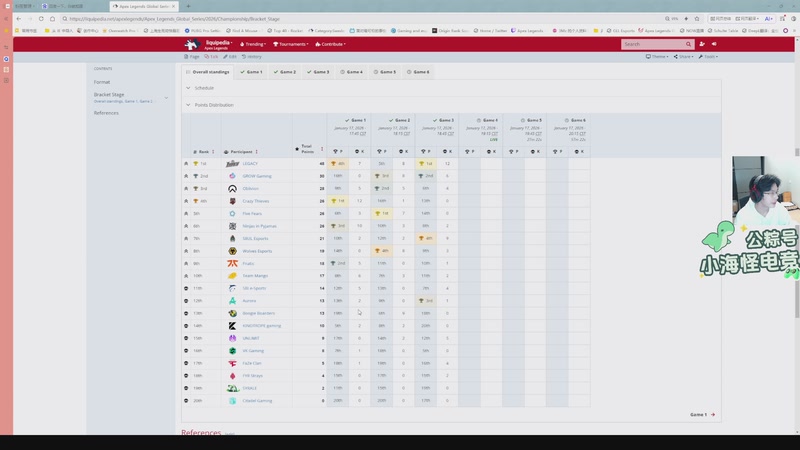Open the Page tab
Screen dimensions: 800x450
pyautogui.click(x=192, y=57)
